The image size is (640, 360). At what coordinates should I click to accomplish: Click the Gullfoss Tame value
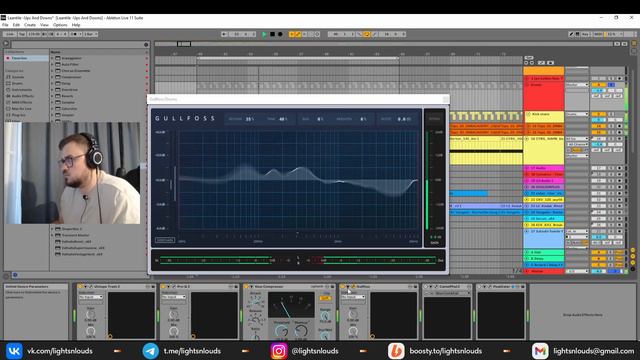(283, 119)
